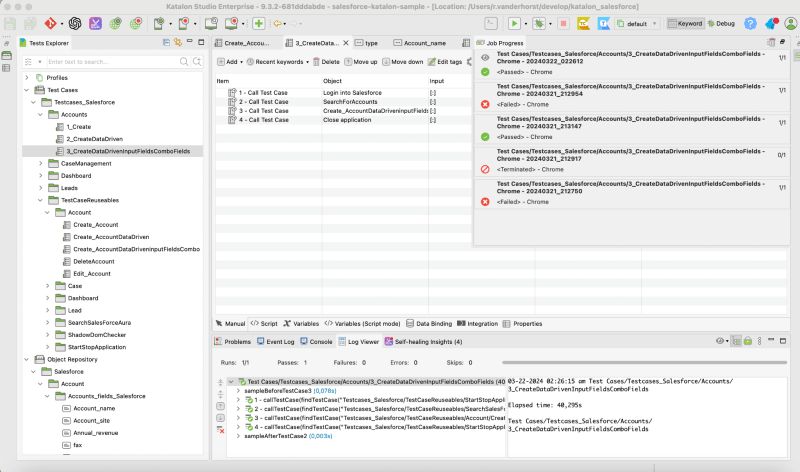Click the Spy Web globe icon
The height and width of the screenshot is (472, 800).
pos(116,23)
